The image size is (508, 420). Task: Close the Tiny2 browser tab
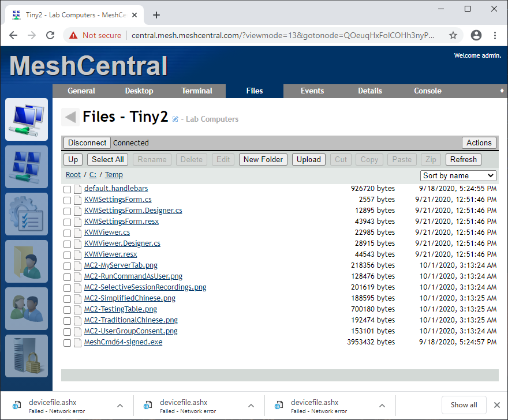(x=135, y=15)
